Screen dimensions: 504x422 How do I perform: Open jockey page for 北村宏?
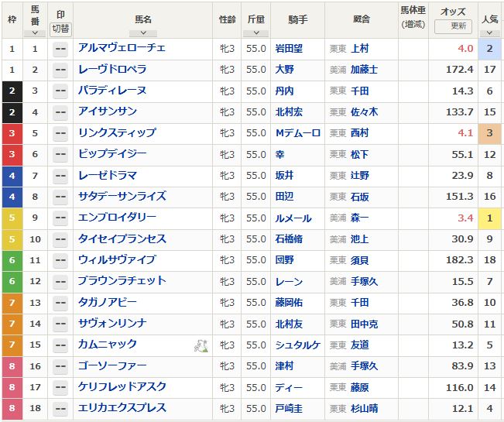289,112
